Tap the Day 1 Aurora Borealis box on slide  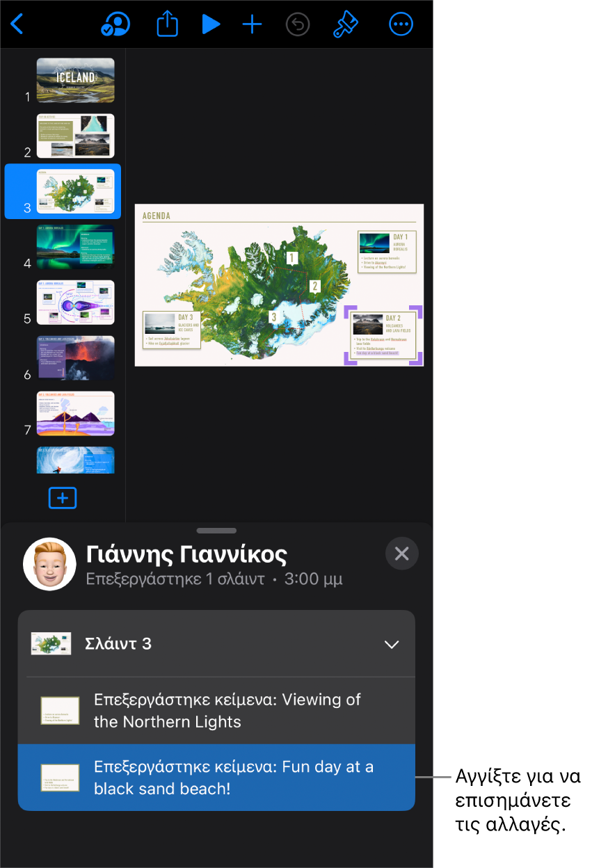(387, 252)
